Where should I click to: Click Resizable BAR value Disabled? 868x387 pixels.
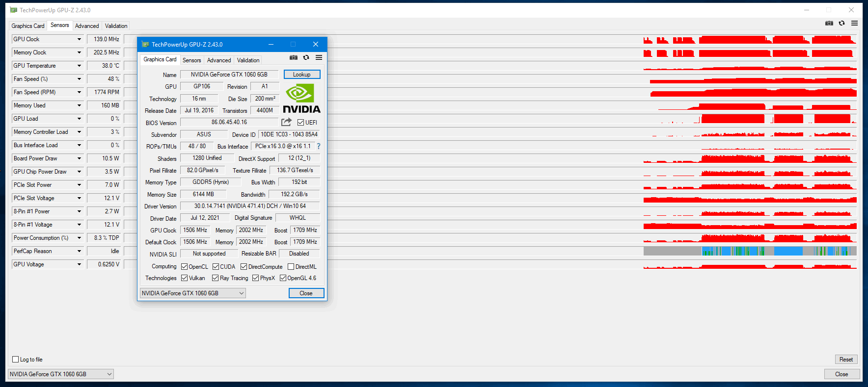299,254
